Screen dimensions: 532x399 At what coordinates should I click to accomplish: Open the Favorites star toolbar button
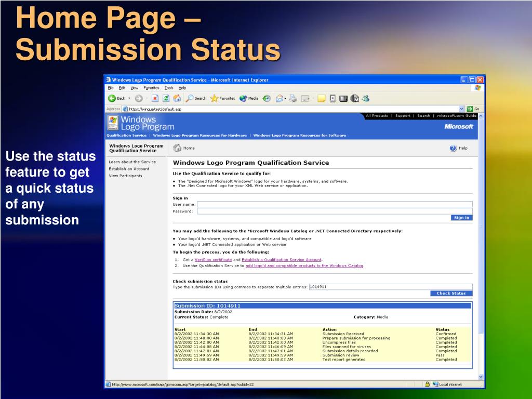coord(222,98)
